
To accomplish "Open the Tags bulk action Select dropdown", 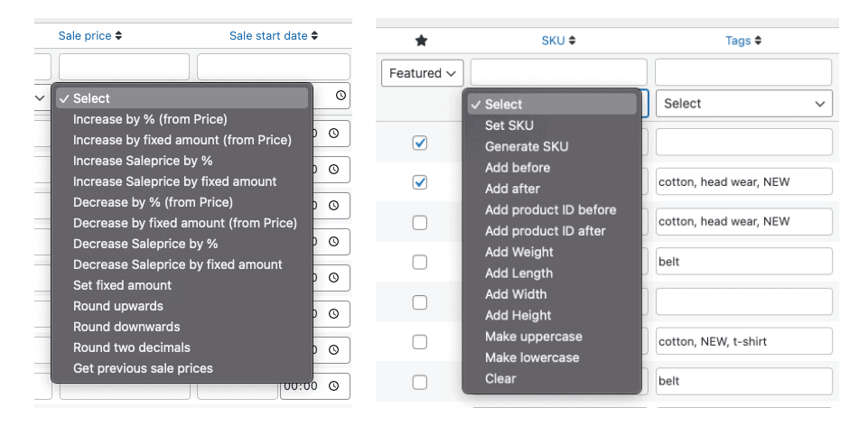I will point(744,104).
